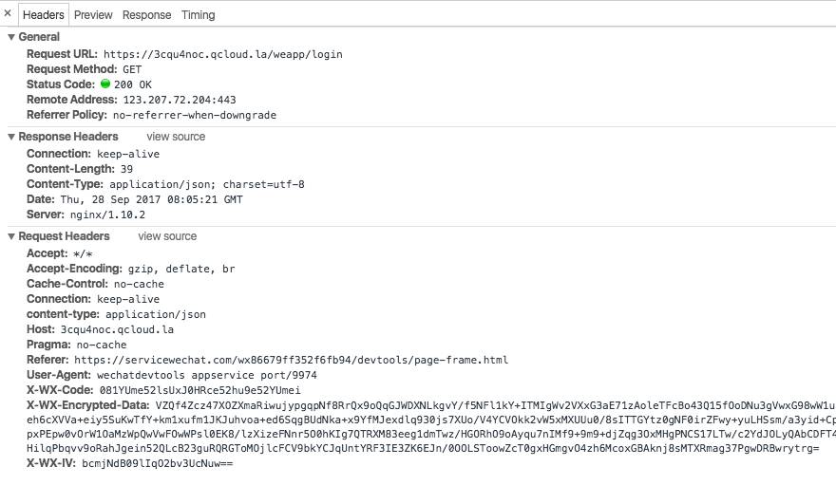This screenshot has height=504, width=836.
Task: Switch to the Timing tab
Action: point(199,15)
